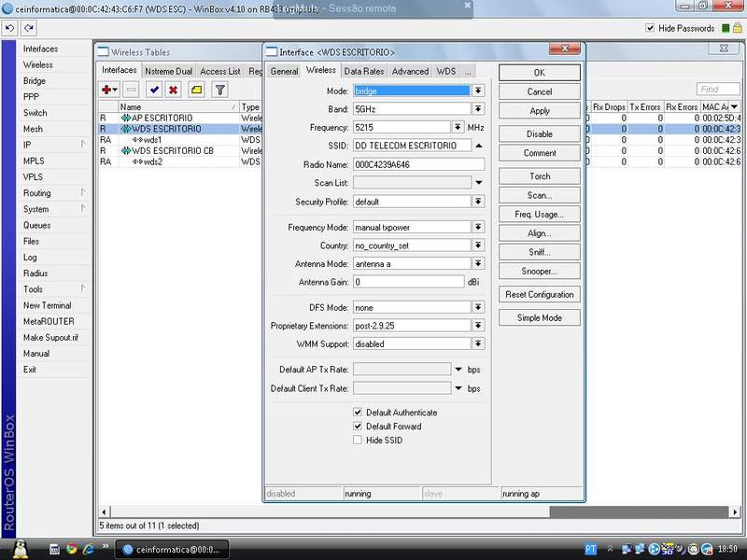Open the Band dropdown arrow
747x560 pixels.
tap(478, 108)
